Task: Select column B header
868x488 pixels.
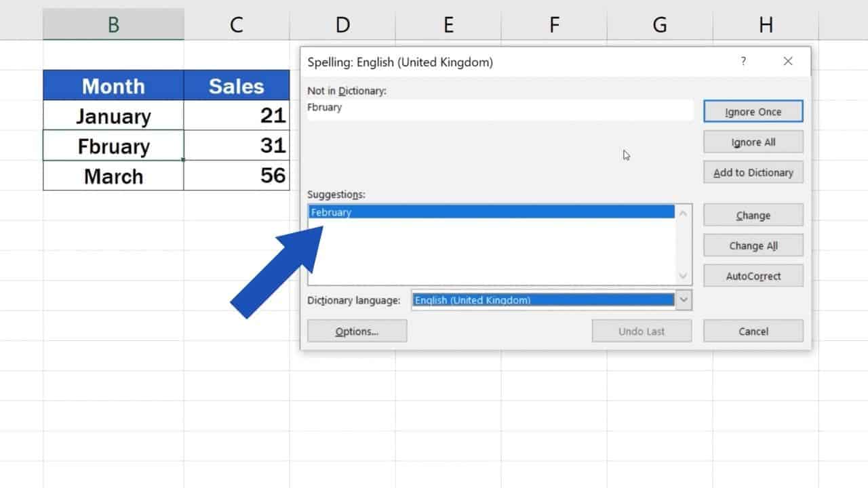Action: [x=113, y=24]
